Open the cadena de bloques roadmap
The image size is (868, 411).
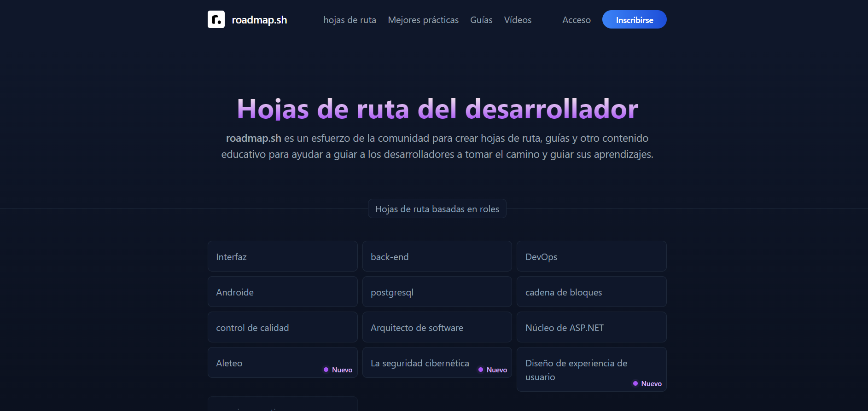tap(591, 292)
